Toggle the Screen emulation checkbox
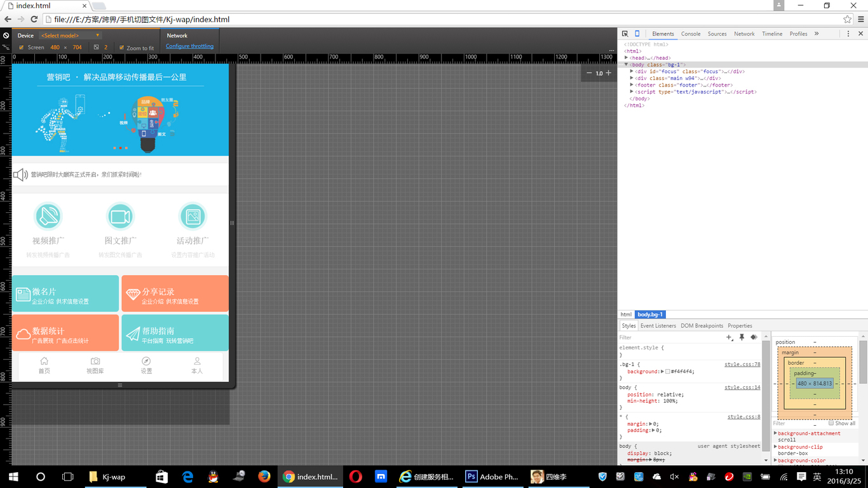Image resolution: width=868 pixels, height=488 pixels. (21, 48)
